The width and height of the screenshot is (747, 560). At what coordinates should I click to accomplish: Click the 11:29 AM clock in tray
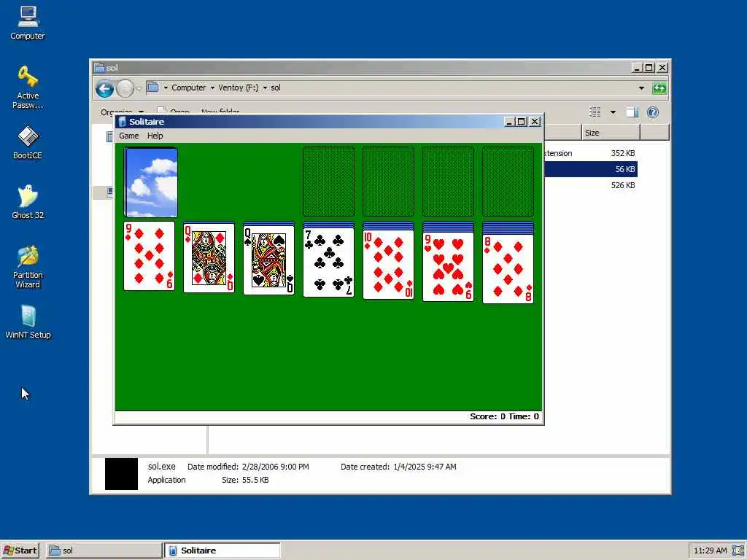pos(710,551)
